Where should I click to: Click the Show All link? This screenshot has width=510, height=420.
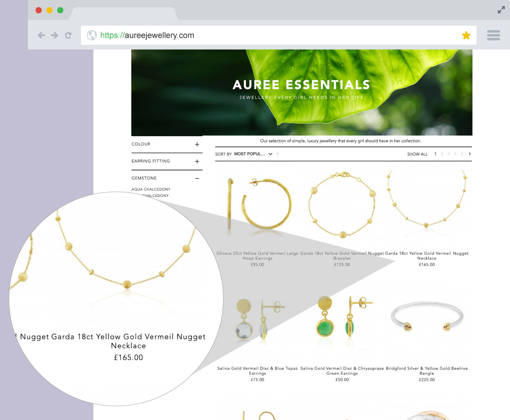coord(417,154)
